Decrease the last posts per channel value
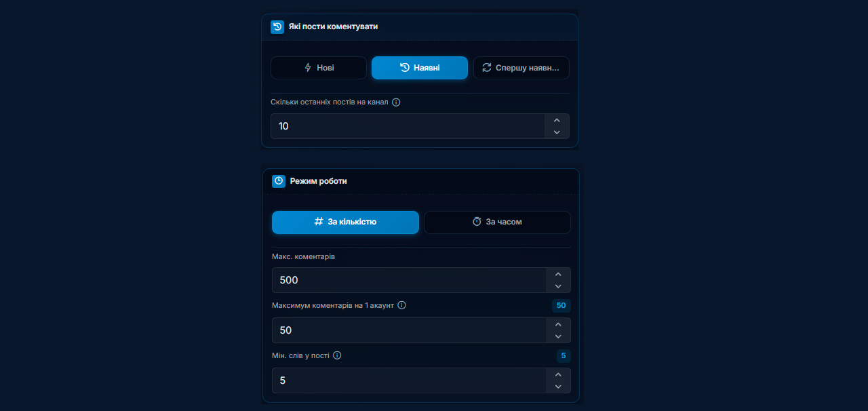The height and width of the screenshot is (411, 868). tap(557, 132)
